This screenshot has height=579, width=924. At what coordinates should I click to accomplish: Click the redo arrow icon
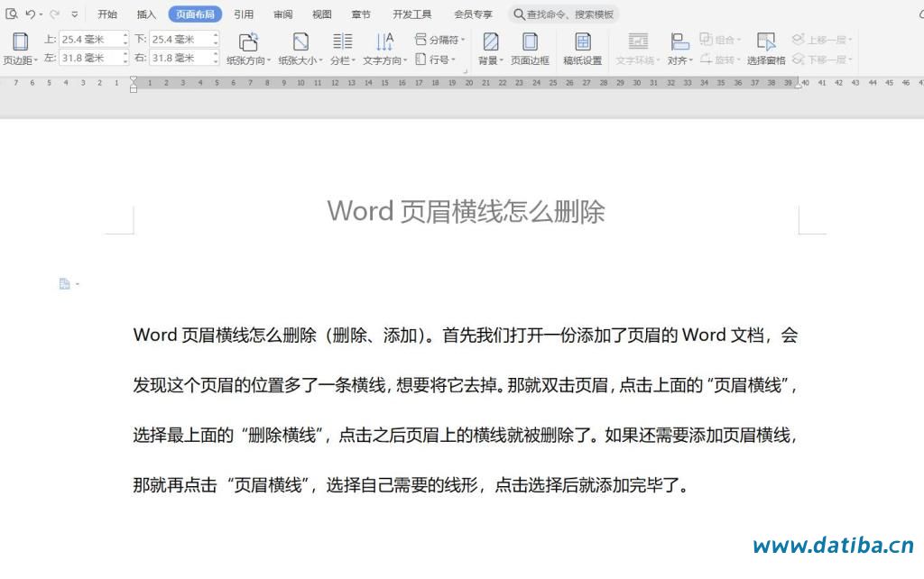point(54,14)
